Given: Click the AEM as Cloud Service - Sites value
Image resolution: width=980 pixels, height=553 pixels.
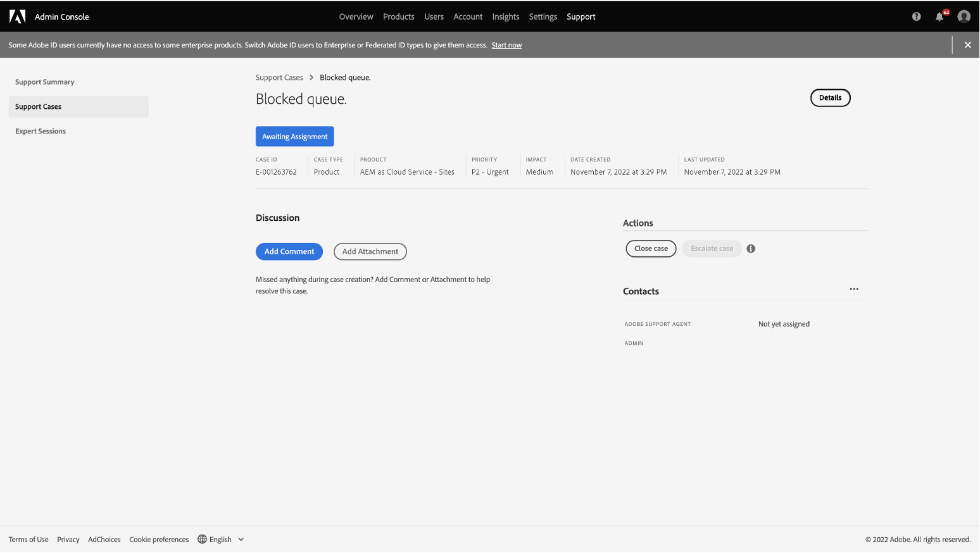Looking at the screenshot, I should 407,172.
